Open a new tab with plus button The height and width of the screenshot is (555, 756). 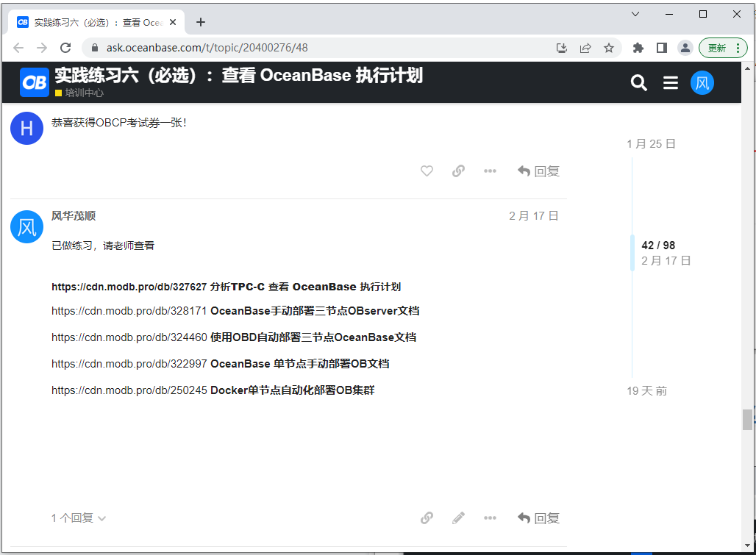pos(201,22)
